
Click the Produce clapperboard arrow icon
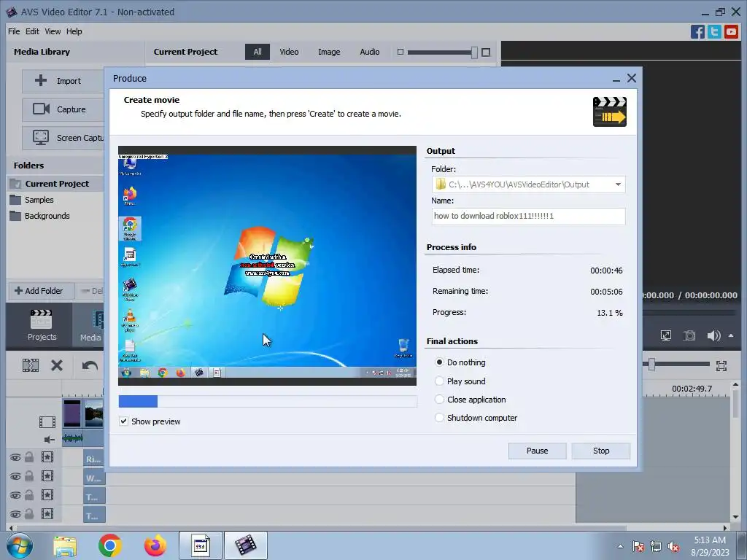(x=609, y=112)
